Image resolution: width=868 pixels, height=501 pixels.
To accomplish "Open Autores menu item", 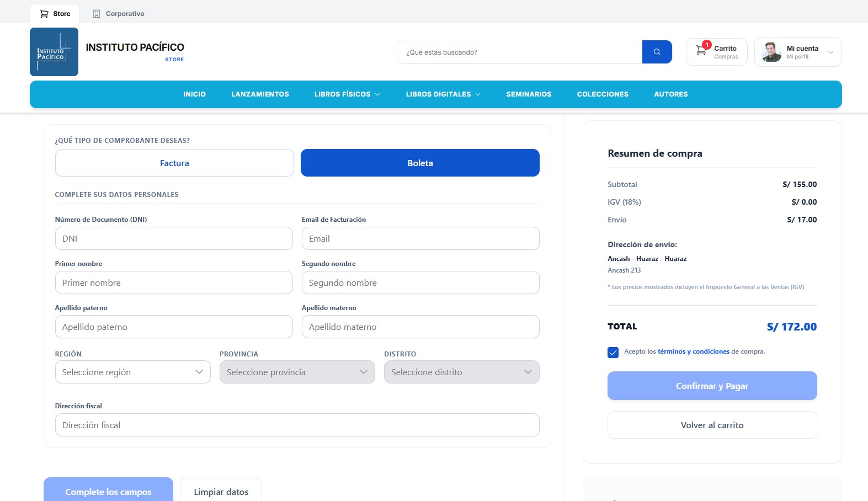I will click(671, 94).
